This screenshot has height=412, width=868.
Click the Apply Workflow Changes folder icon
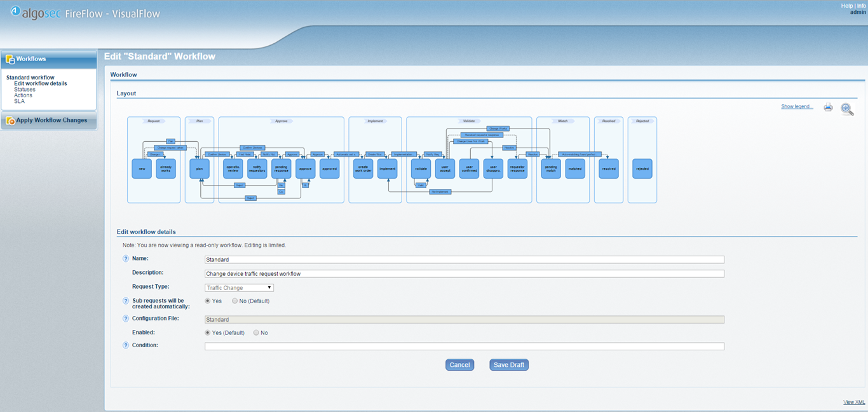10,120
